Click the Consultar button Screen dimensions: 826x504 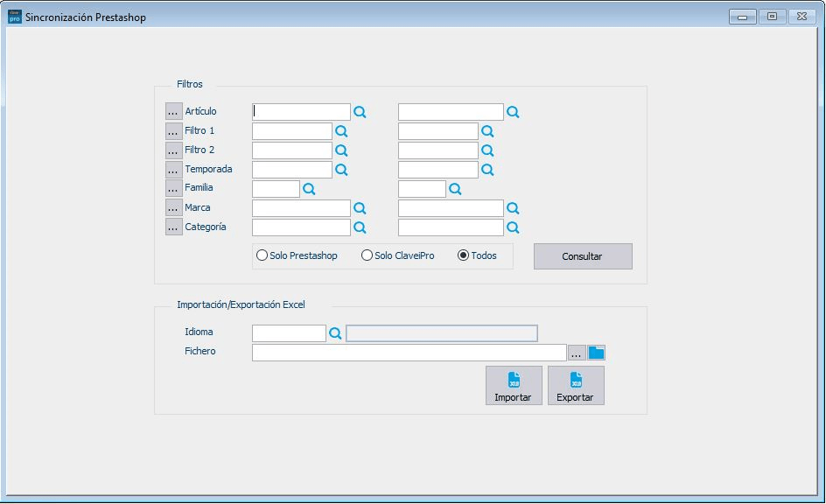click(583, 256)
